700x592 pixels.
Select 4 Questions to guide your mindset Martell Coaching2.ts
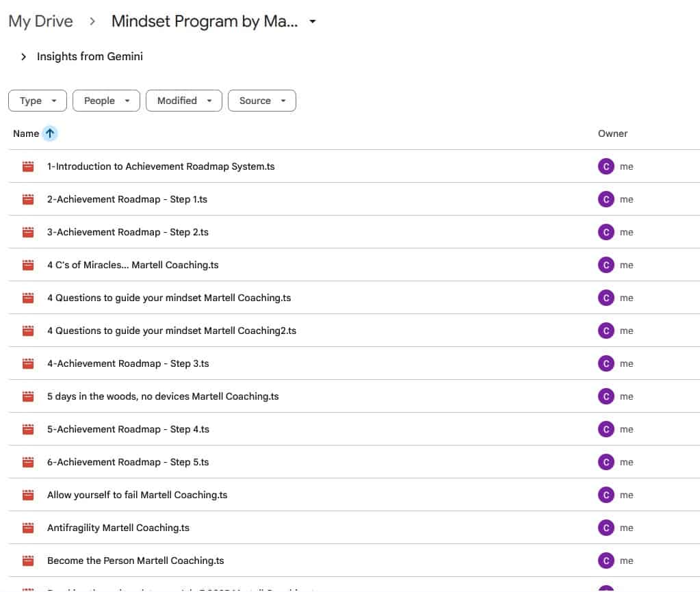tap(171, 331)
